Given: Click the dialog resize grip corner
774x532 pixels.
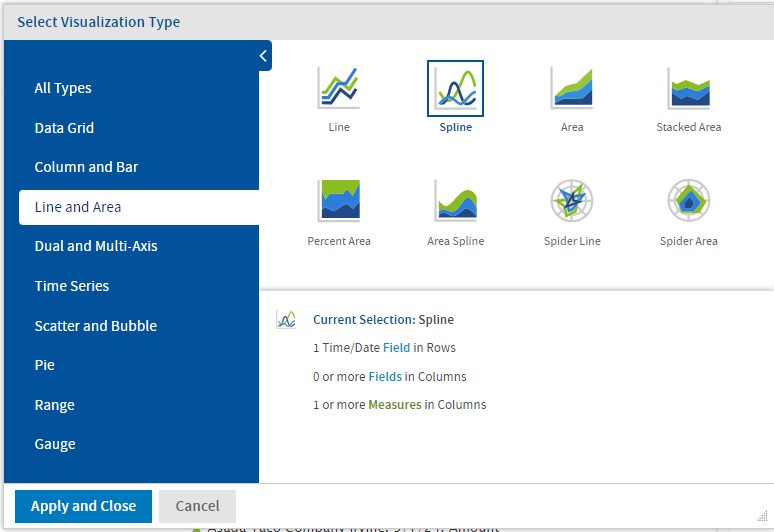Looking at the screenshot, I should [x=762, y=516].
